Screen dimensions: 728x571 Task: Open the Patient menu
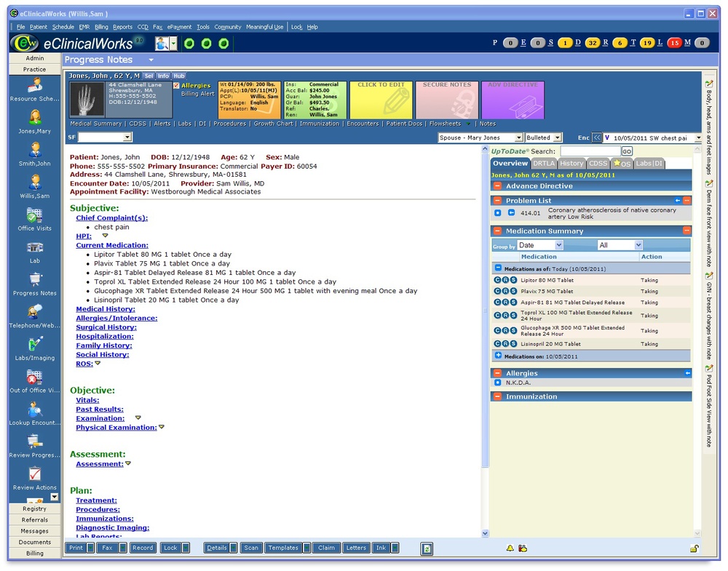[39, 27]
